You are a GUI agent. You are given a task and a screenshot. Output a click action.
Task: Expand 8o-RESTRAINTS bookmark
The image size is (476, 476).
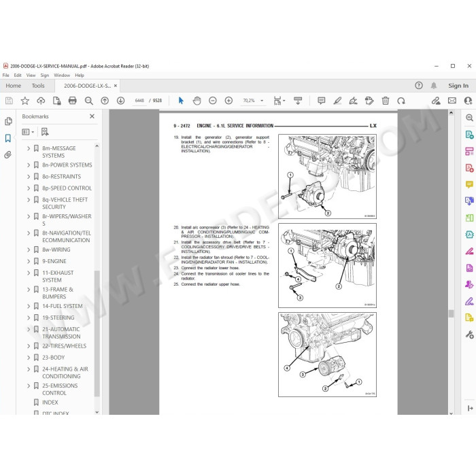coord(29,177)
